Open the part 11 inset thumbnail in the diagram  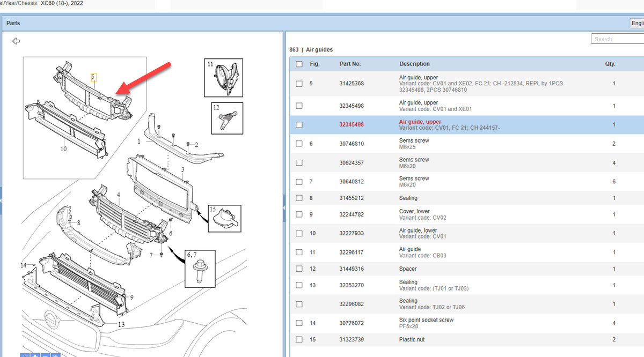click(223, 78)
